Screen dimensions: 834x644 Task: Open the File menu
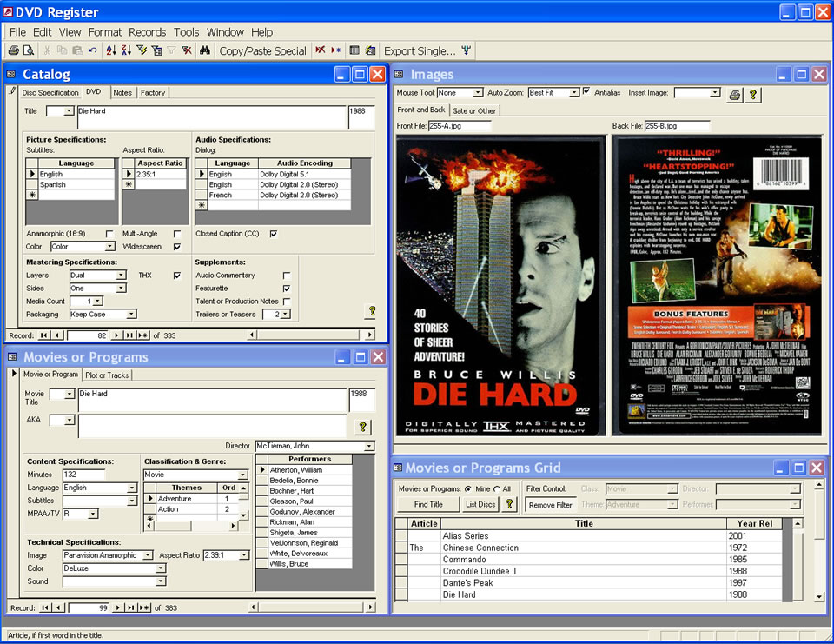(17, 32)
